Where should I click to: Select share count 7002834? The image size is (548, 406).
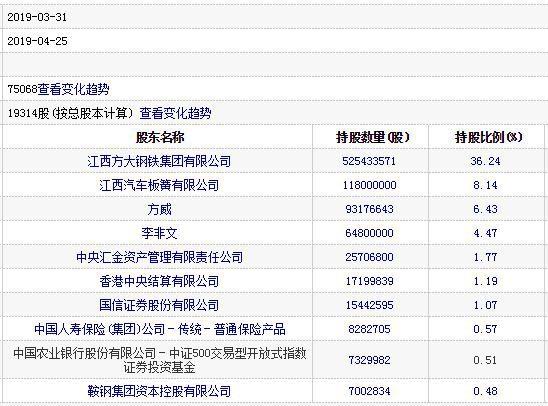coord(369,391)
